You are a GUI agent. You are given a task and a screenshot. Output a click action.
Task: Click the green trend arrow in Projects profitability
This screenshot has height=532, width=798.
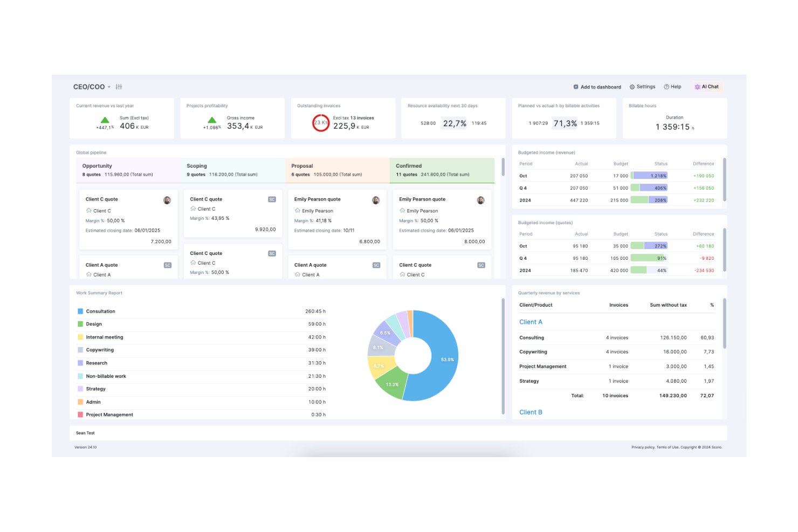[212, 120]
